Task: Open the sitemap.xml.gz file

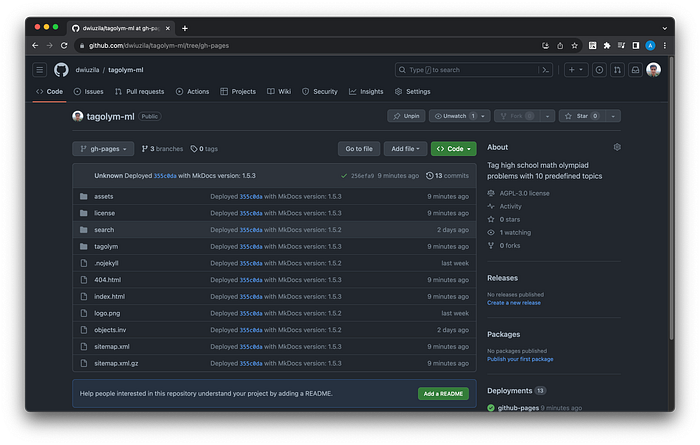Action: tap(116, 363)
